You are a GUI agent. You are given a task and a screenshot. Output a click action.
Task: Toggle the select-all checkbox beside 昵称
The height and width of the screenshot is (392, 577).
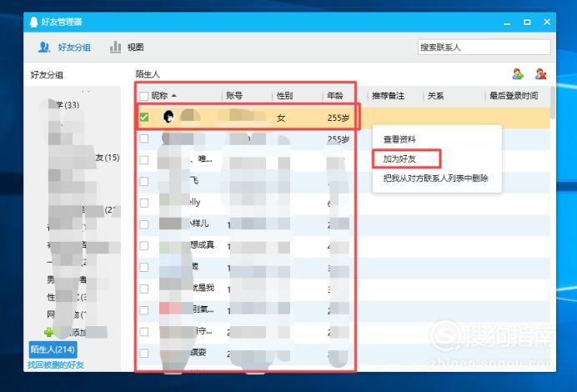[144, 96]
